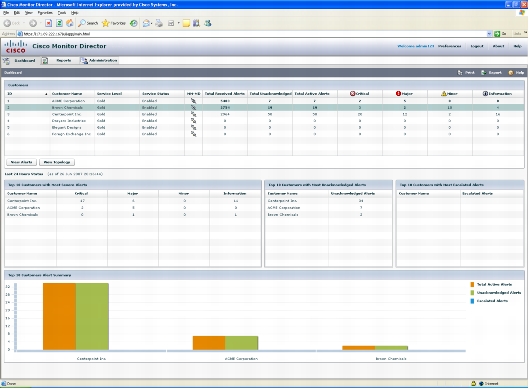Click the Logout link

477,46
